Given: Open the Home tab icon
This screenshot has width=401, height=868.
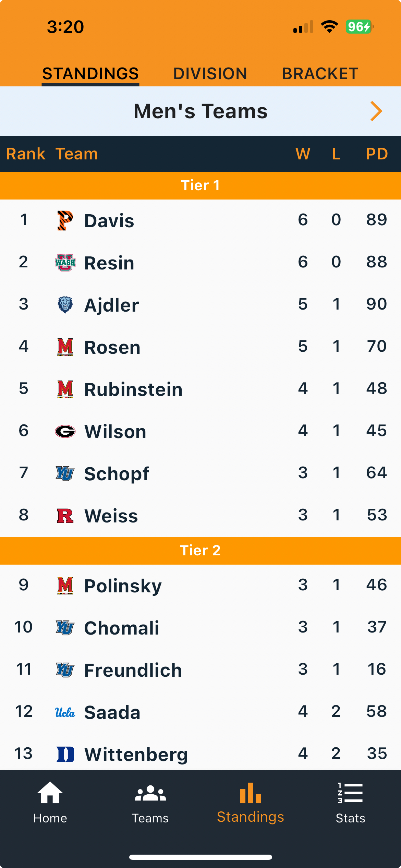Looking at the screenshot, I should coord(50,793).
